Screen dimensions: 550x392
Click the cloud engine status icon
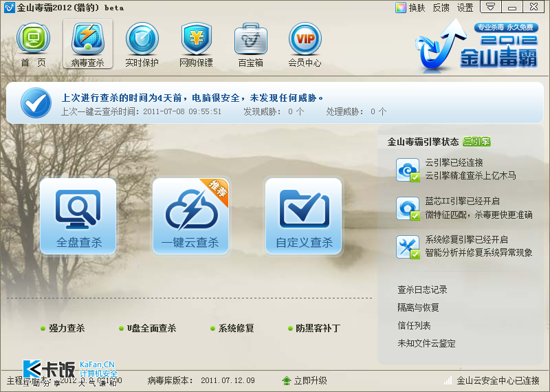(408, 170)
